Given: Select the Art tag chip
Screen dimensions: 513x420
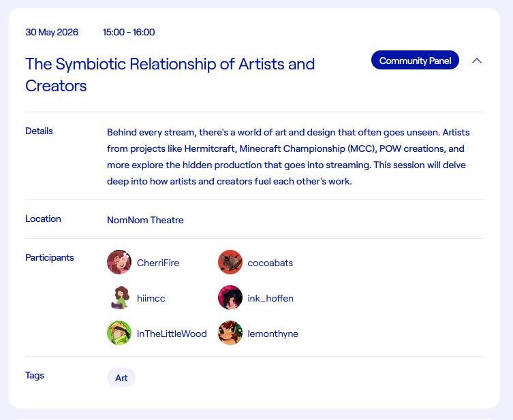Looking at the screenshot, I should click(x=121, y=378).
